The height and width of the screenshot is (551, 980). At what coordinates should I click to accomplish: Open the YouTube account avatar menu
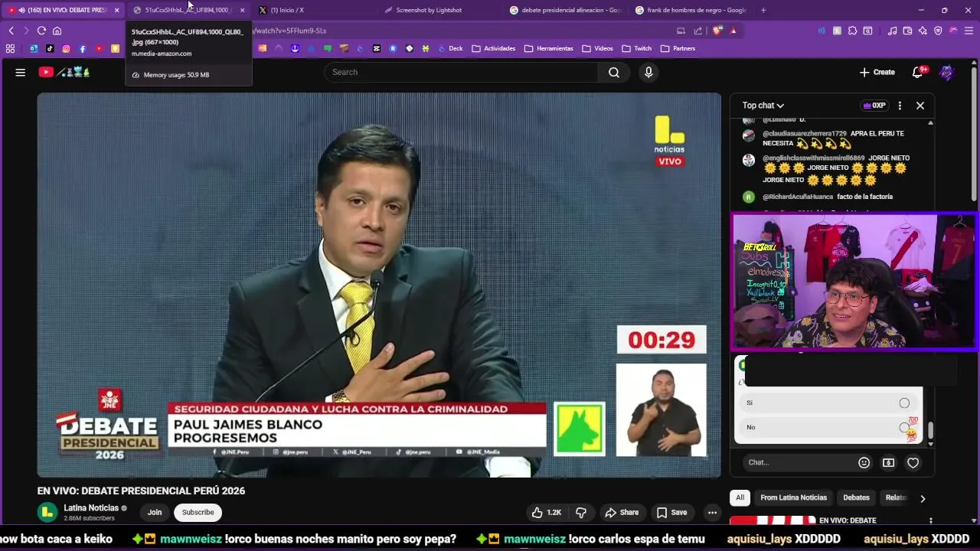click(x=947, y=72)
